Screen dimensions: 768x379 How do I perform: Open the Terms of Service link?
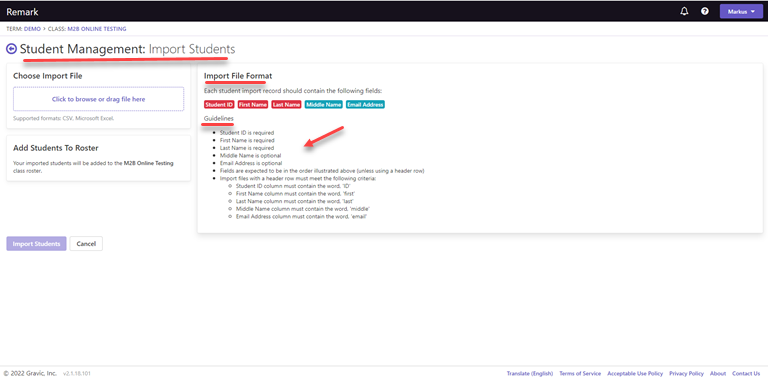(580, 374)
